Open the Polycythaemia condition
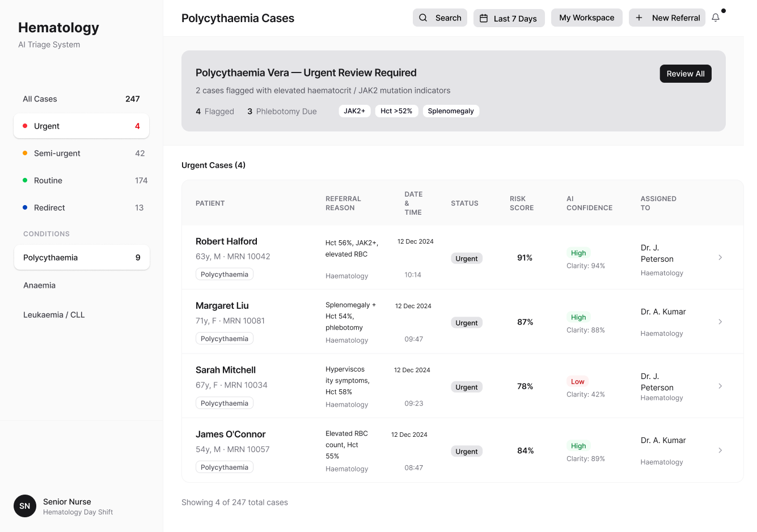Image resolution: width=757 pixels, height=532 pixels. 82,257
